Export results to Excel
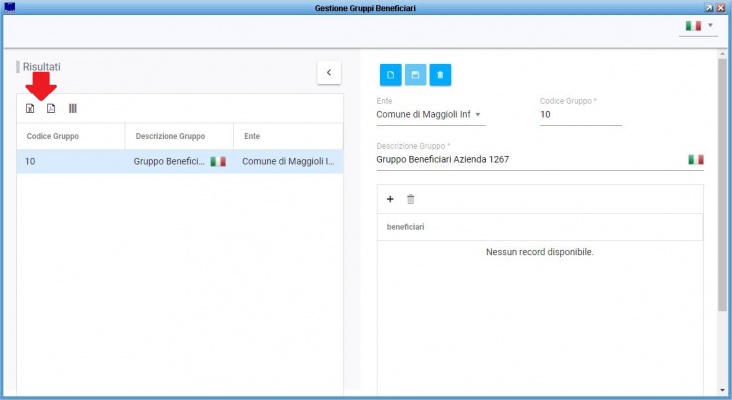The image size is (732, 400). [x=30, y=108]
